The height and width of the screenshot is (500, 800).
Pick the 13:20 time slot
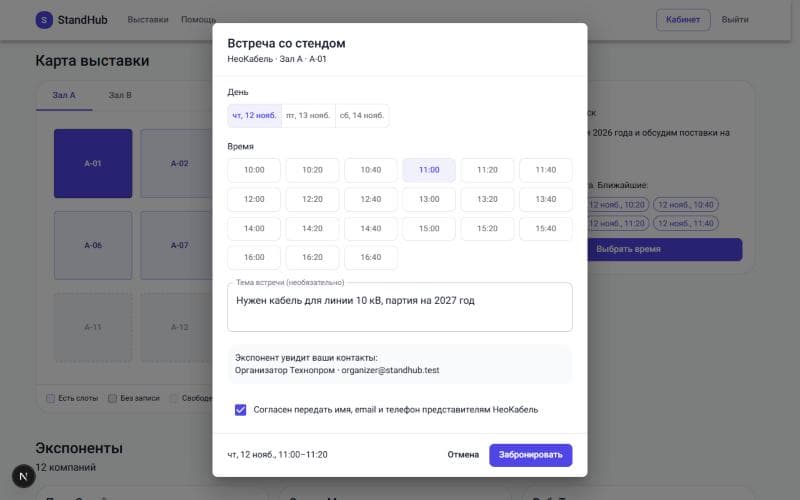point(487,199)
